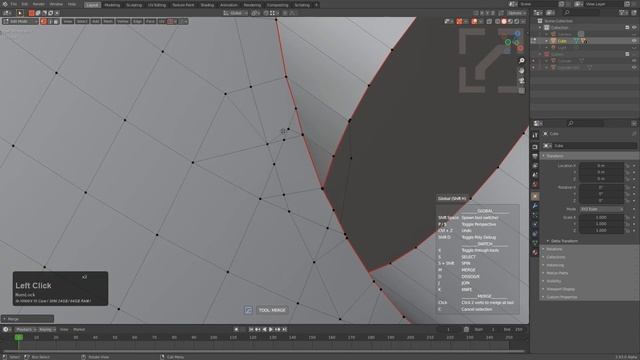Click the camera view gizmo icon
This screenshot has width=640, height=360.
[522, 81]
